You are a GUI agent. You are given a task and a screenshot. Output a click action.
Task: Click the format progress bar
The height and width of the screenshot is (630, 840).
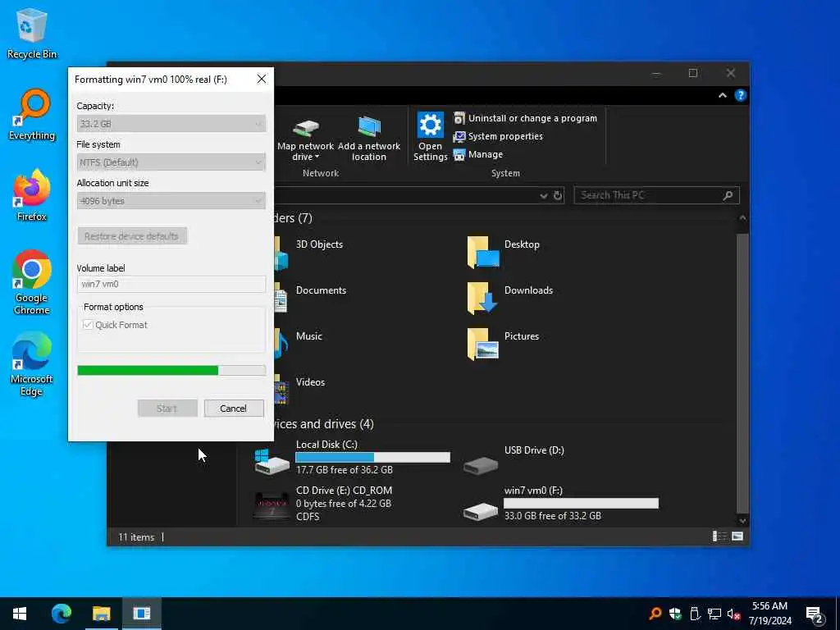click(171, 370)
